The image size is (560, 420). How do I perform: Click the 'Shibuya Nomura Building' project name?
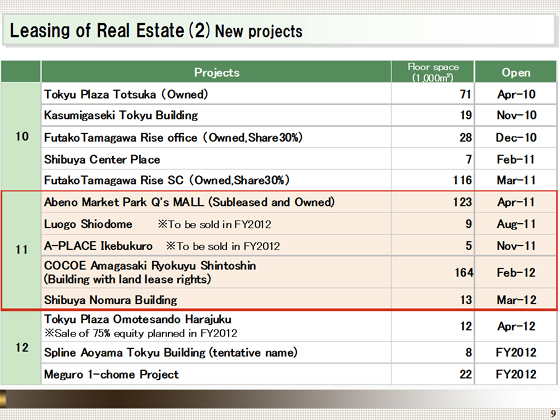[x=110, y=300]
